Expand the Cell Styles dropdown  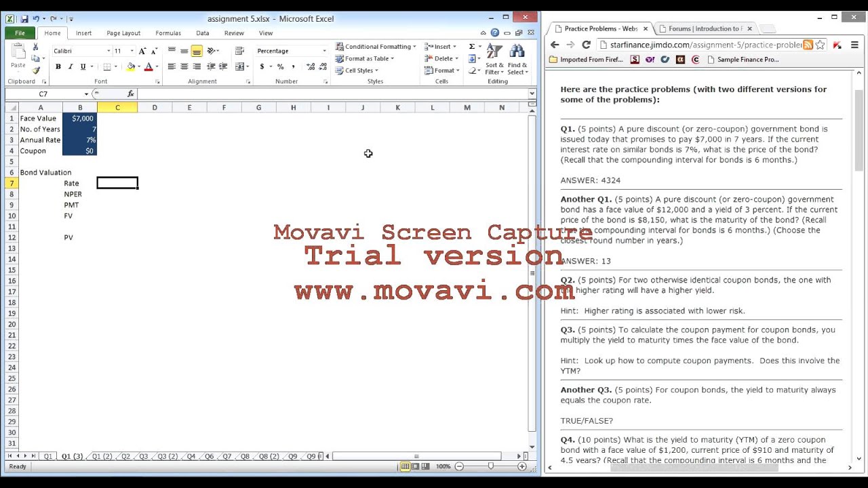(357, 70)
